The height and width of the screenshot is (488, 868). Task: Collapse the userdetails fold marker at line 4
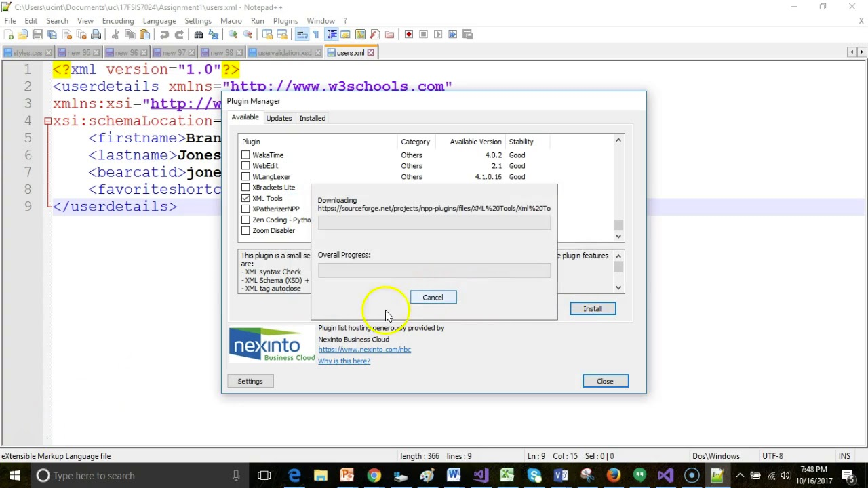click(x=47, y=121)
